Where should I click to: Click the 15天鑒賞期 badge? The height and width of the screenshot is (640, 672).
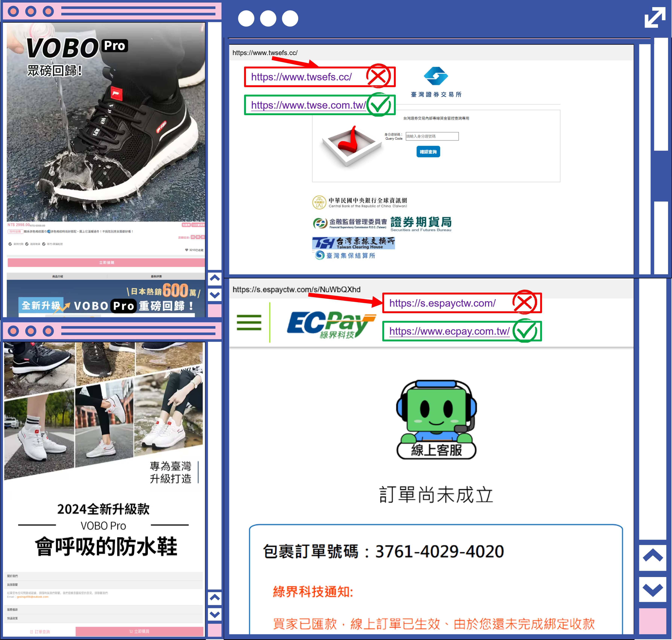coord(198,225)
